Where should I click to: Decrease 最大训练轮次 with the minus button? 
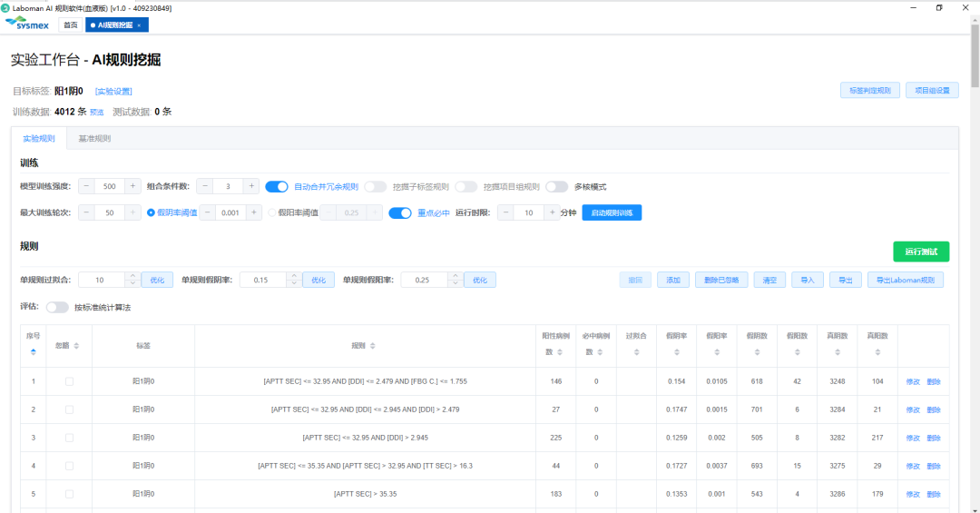pos(86,212)
